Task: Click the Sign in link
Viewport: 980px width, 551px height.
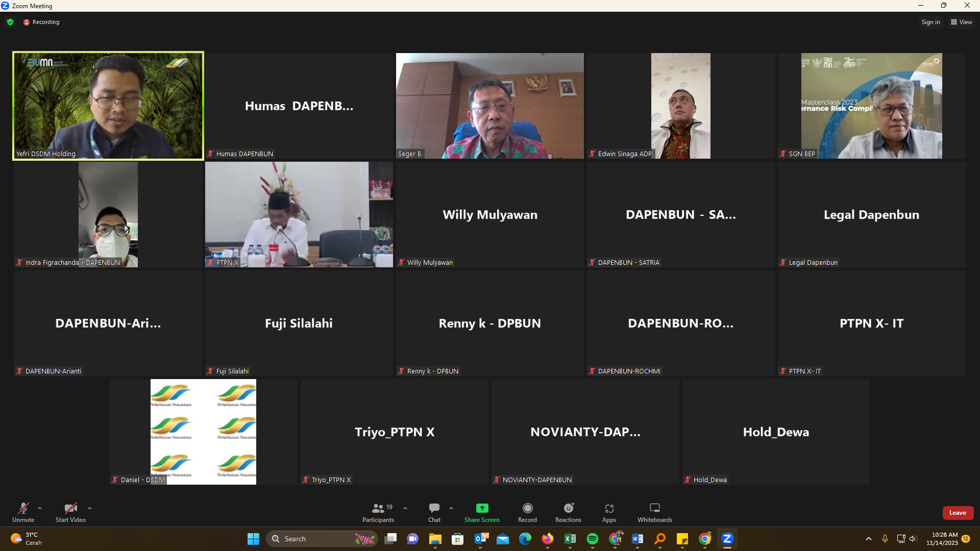Action: pyautogui.click(x=930, y=22)
